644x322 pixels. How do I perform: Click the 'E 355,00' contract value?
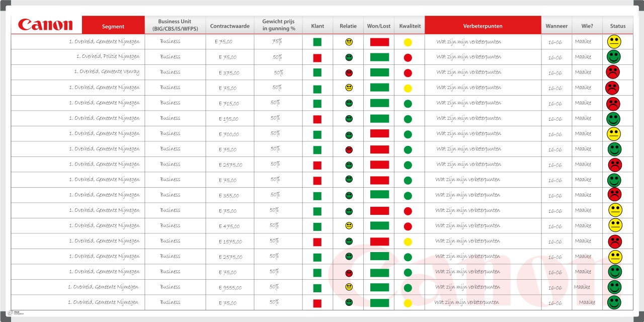pos(229,196)
